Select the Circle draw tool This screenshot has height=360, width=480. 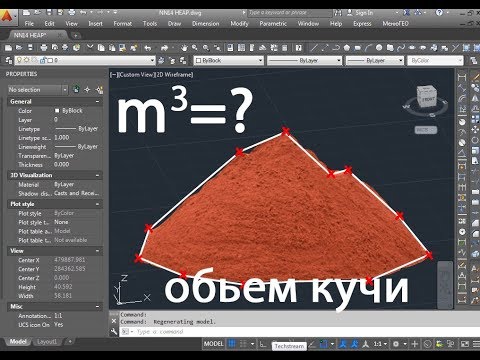coord(379,48)
